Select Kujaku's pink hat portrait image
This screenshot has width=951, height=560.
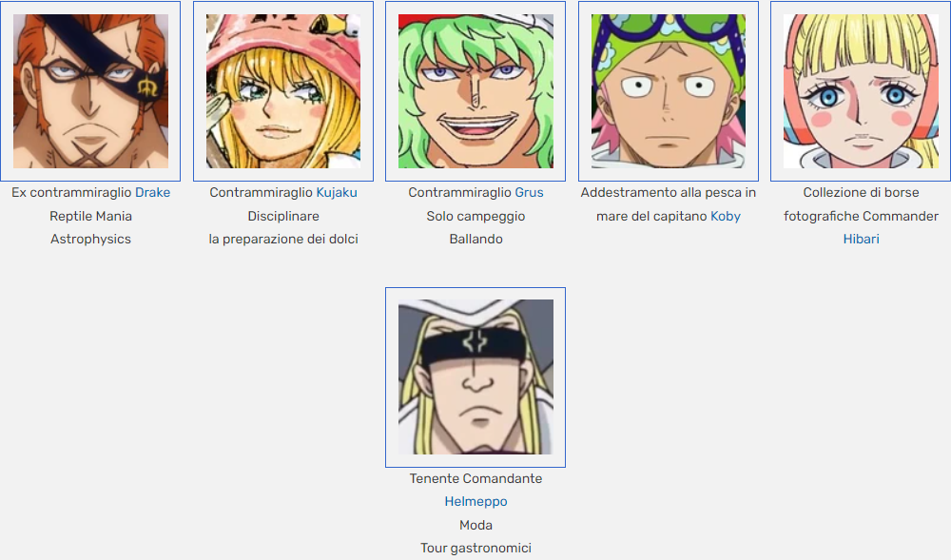click(283, 91)
